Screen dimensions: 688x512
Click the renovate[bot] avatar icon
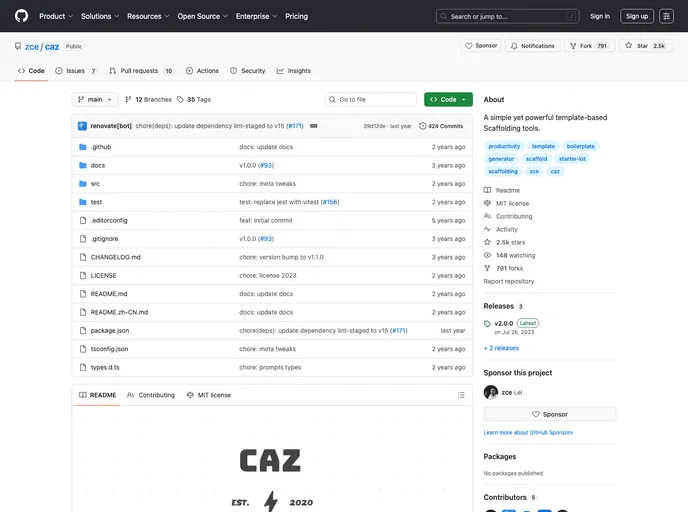[x=82, y=126]
